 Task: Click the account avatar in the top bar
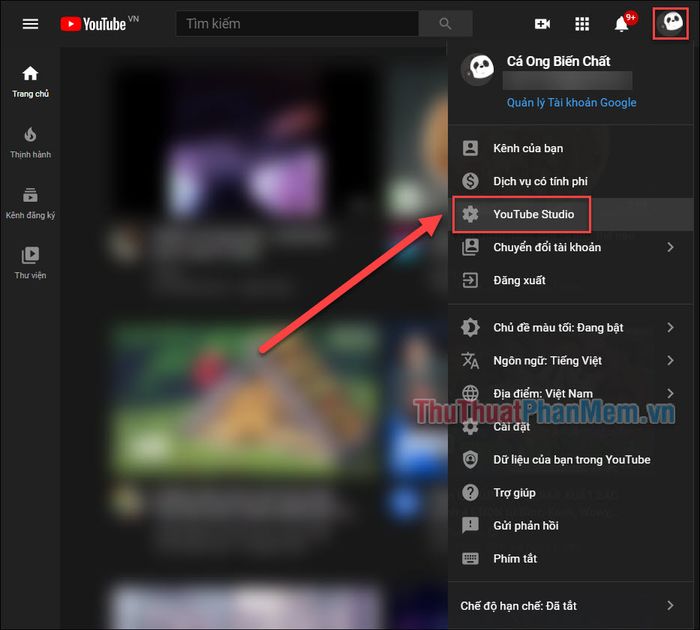671,23
